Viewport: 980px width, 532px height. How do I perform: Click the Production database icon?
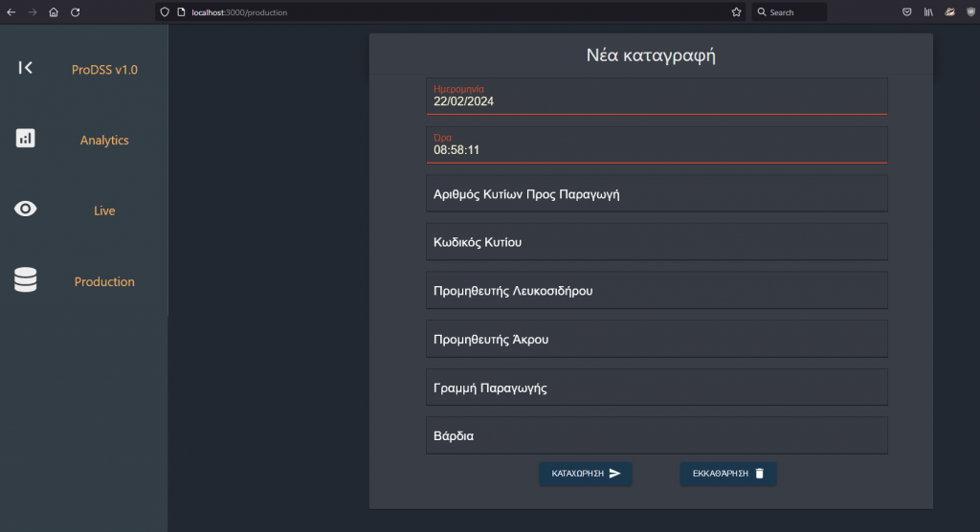(x=26, y=280)
